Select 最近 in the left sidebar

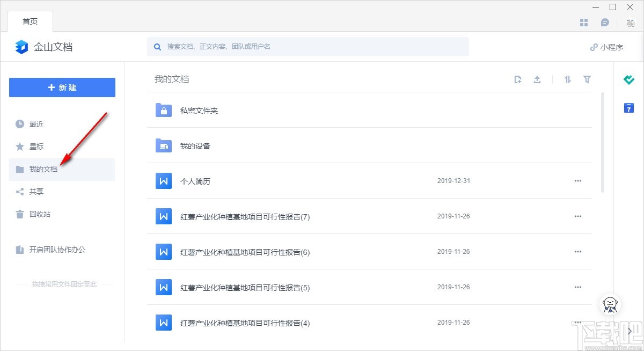[62, 124]
